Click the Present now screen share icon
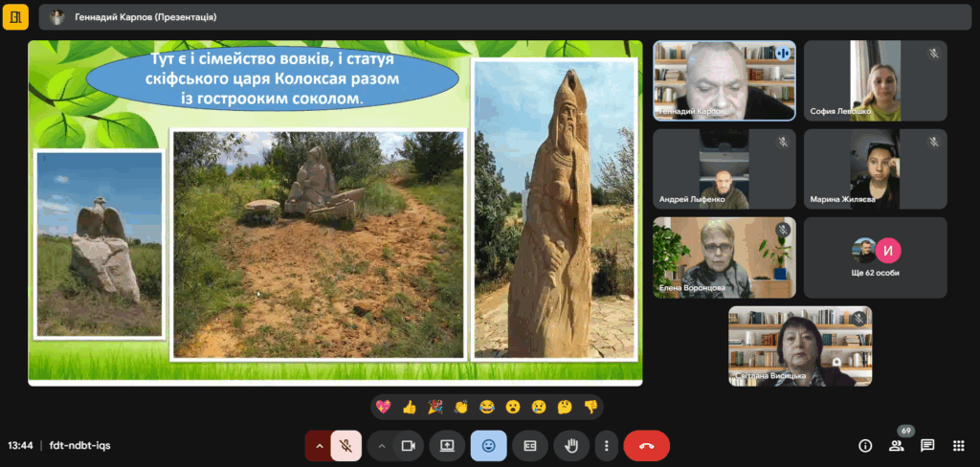980x467 pixels. [x=447, y=446]
